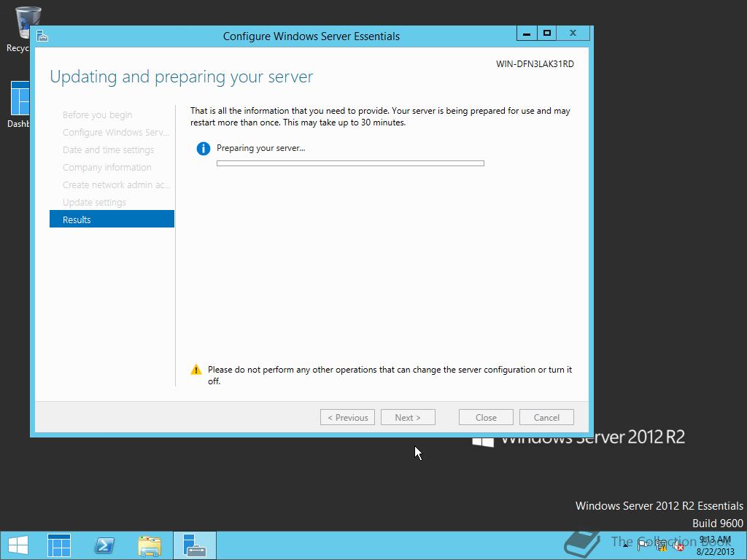Image resolution: width=747 pixels, height=560 pixels.
Task: Click the Previous button
Action: point(348,417)
